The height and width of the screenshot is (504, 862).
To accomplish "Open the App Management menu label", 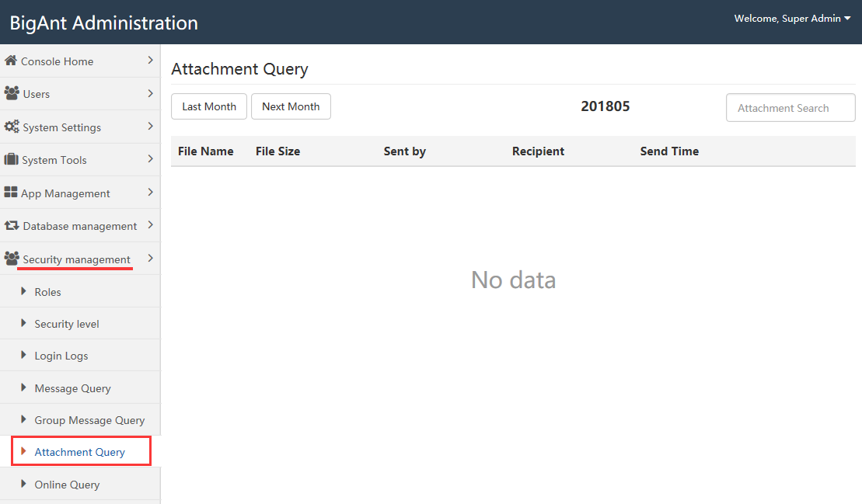I will point(65,193).
